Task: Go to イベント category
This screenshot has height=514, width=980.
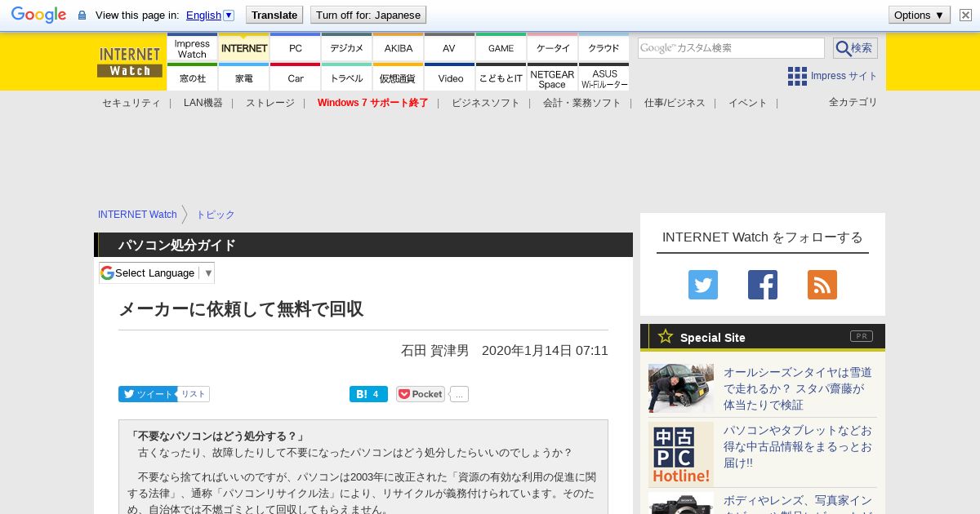Action: pyautogui.click(x=748, y=103)
